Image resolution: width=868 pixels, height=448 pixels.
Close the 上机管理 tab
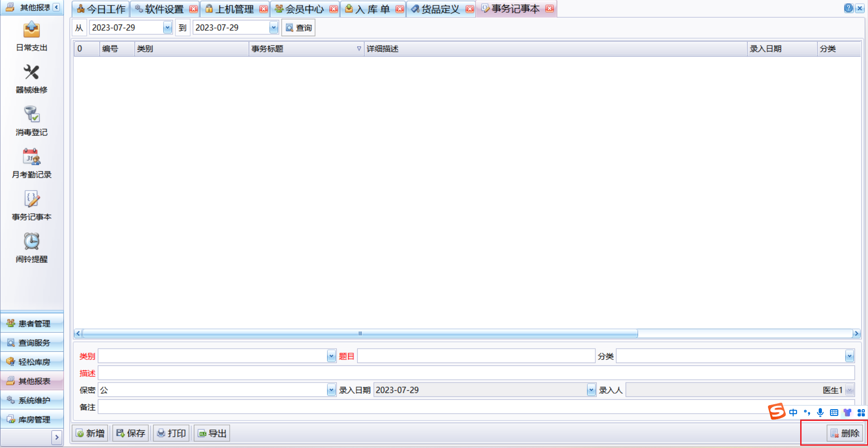click(264, 9)
